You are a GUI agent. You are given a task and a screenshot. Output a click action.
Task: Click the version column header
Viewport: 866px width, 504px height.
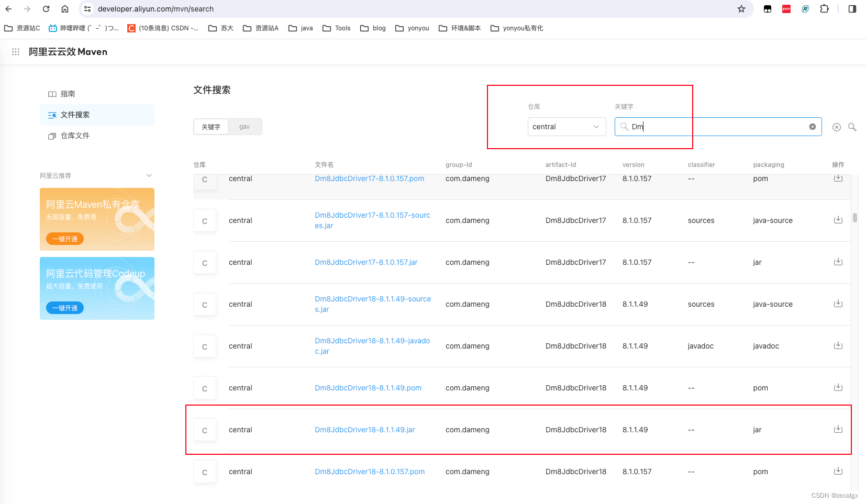[634, 164]
